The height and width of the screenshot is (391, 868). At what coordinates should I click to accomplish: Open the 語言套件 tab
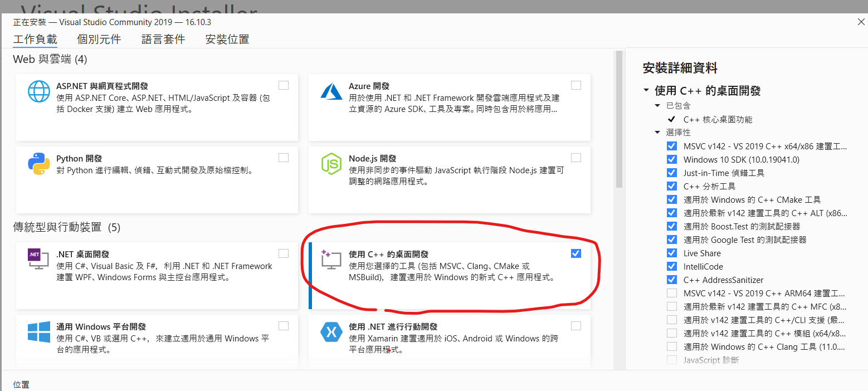click(x=163, y=39)
